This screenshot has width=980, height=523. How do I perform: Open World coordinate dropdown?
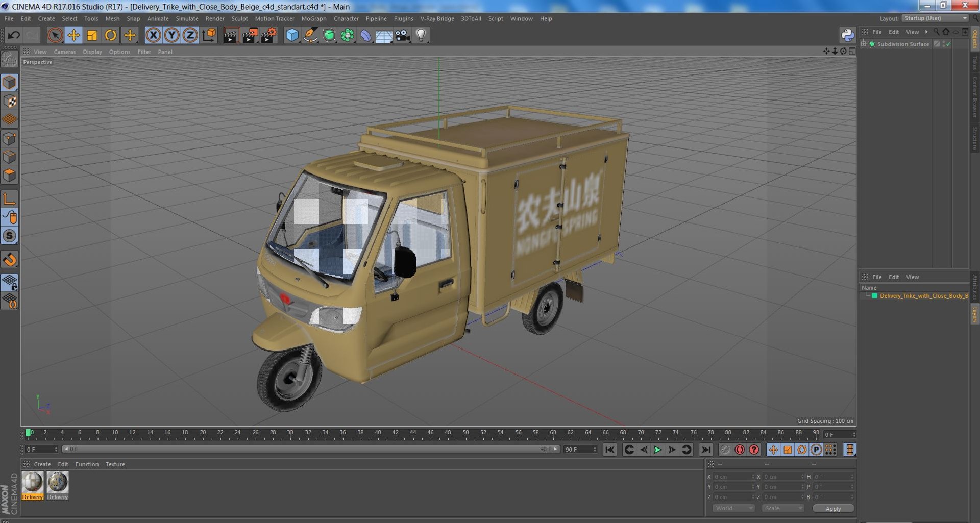click(x=733, y=508)
